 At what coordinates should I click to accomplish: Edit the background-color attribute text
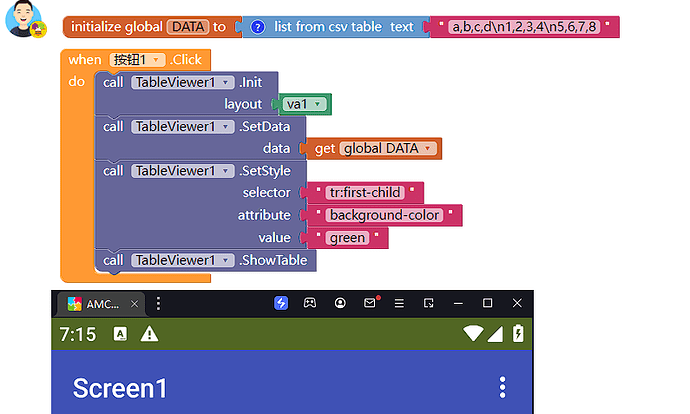click(x=384, y=215)
